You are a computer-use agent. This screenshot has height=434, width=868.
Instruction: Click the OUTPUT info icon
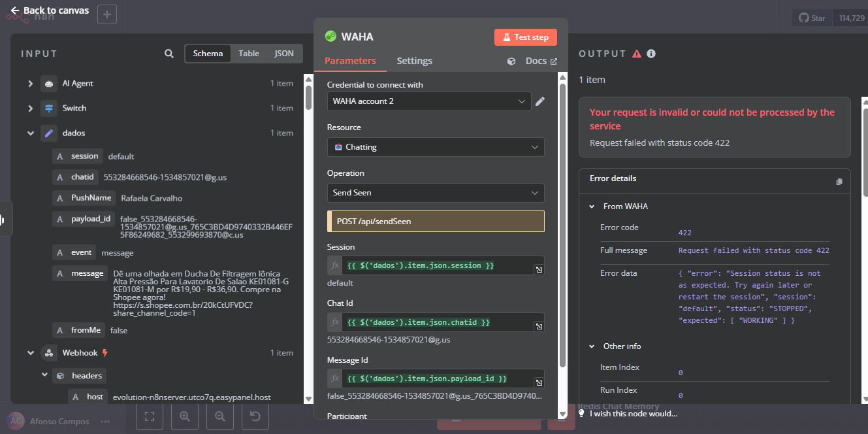point(651,54)
